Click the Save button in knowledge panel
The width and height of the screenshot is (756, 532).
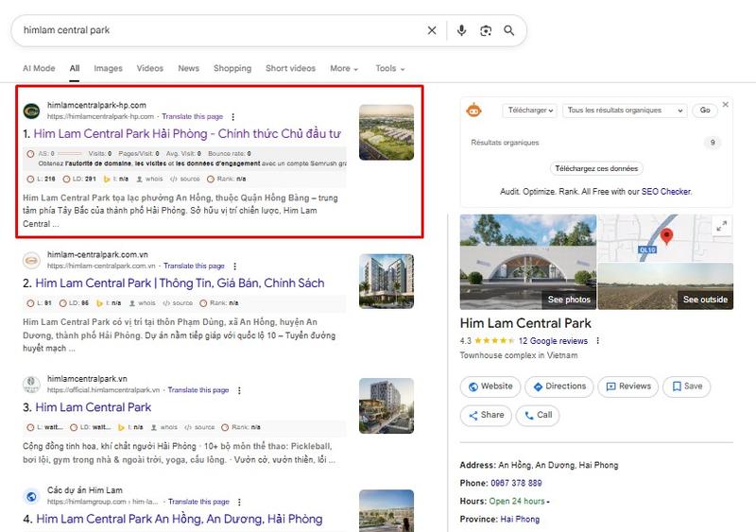(687, 386)
